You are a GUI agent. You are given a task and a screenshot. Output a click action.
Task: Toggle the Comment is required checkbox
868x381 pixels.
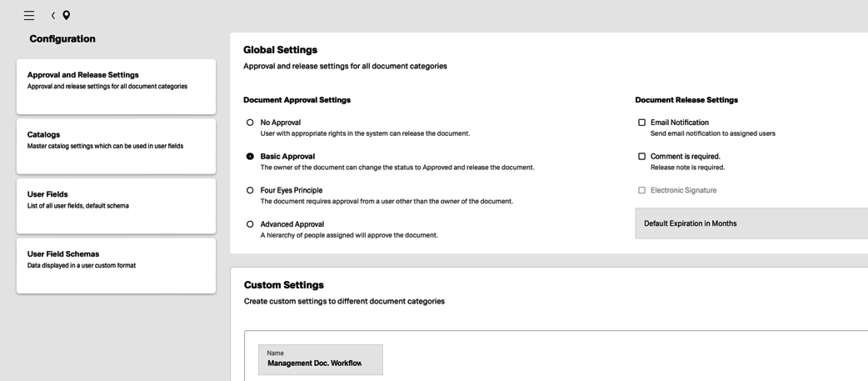pyautogui.click(x=641, y=157)
